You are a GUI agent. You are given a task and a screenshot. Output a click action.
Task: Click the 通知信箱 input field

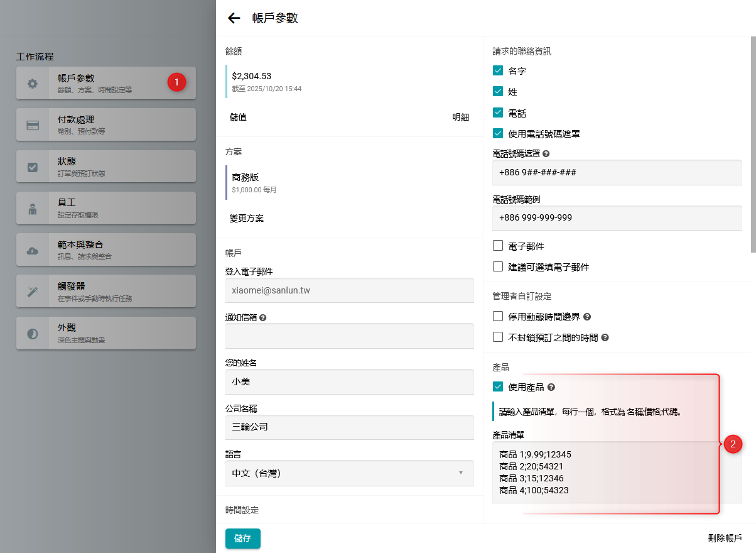(349, 336)
